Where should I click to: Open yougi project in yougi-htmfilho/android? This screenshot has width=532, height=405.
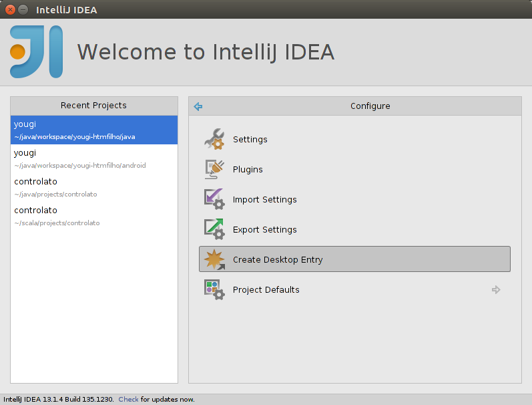94,158
